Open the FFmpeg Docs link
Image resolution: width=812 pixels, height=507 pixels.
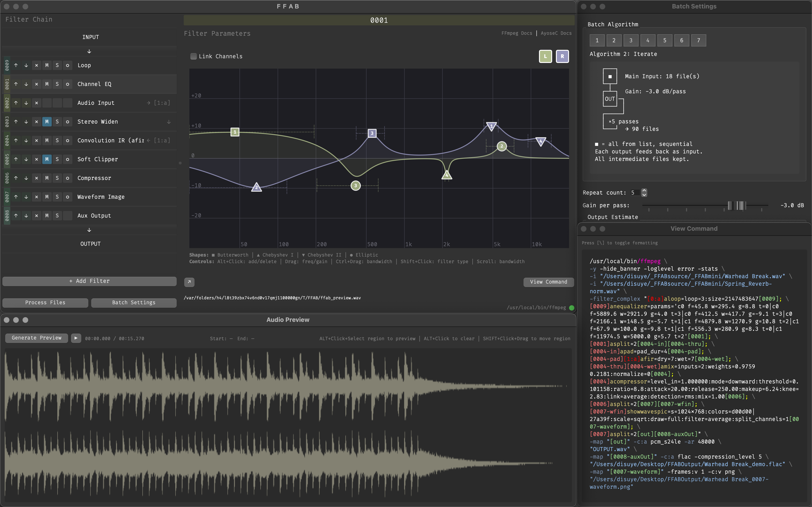(517, 33)
